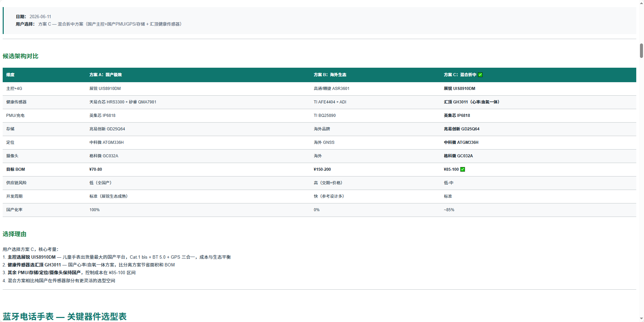Image resolution: width=644 pixels, height=322 pixels.
Task: Click the 快（参考设计多）cell
Action: [x=329, y=196]
